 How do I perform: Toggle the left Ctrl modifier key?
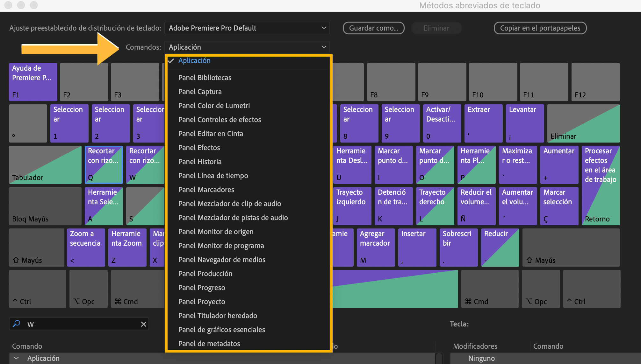38,289
